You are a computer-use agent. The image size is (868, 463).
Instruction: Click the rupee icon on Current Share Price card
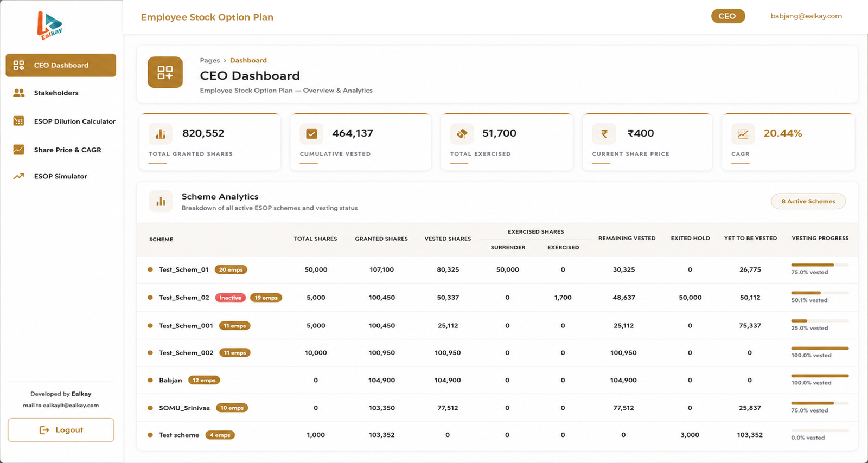[604, 133]
